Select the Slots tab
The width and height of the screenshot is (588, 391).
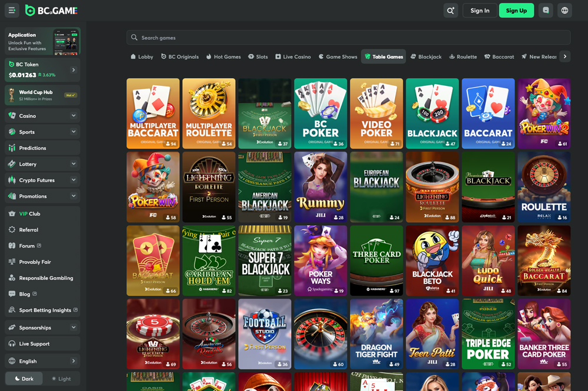pyautogui.click(x=258, y=56)
